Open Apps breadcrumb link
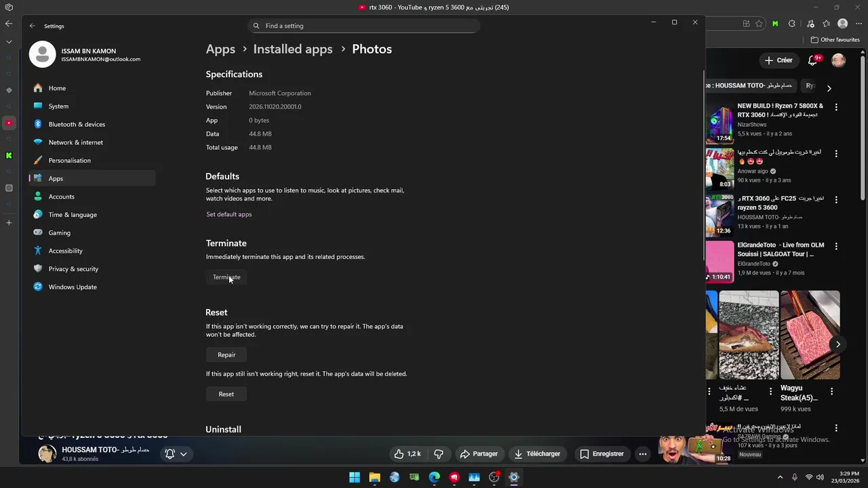 point(220,49)
